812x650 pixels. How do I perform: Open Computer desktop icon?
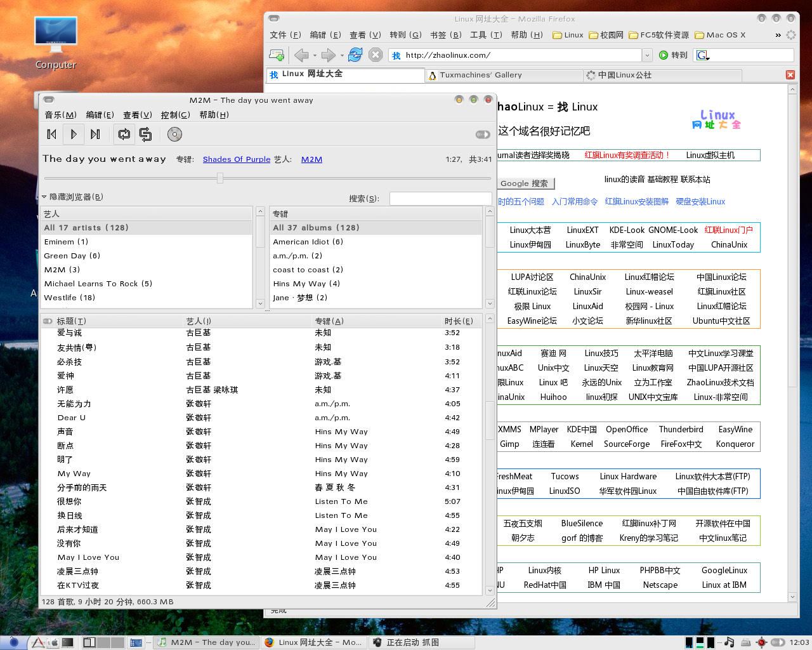(x=56, y=43)
